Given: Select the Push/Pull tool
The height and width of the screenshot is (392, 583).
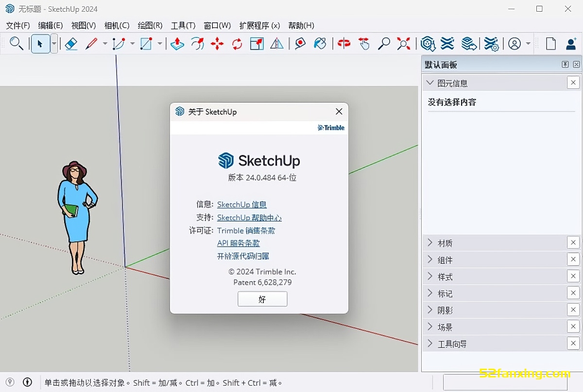Looking at the screenshot, I should tap(177, 44).
